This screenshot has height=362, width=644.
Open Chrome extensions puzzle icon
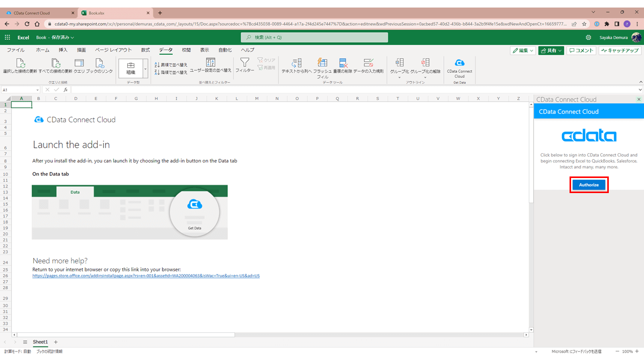(x=607, y=24)
